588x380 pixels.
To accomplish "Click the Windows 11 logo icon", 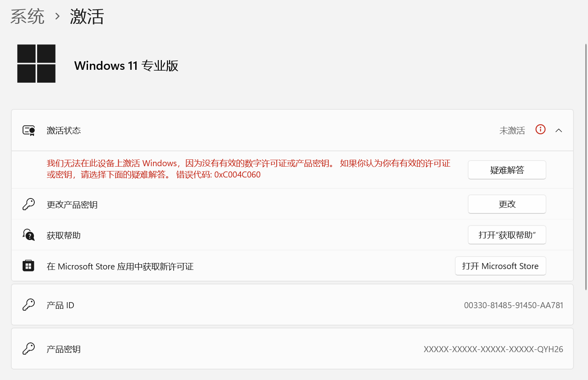I will tap(36, 63).
